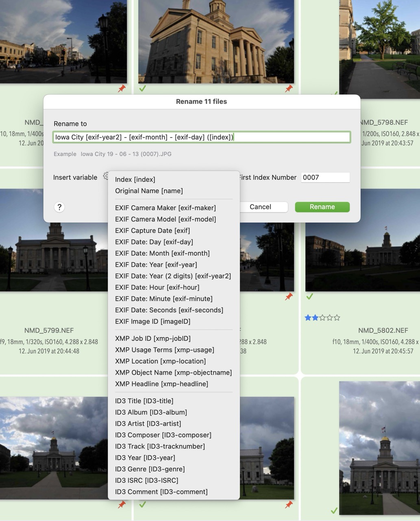The height and width of the screenshot is (521, 420).
Task: Select XMP Headline [xmp-headline] variable
Action: click(161, 384)
